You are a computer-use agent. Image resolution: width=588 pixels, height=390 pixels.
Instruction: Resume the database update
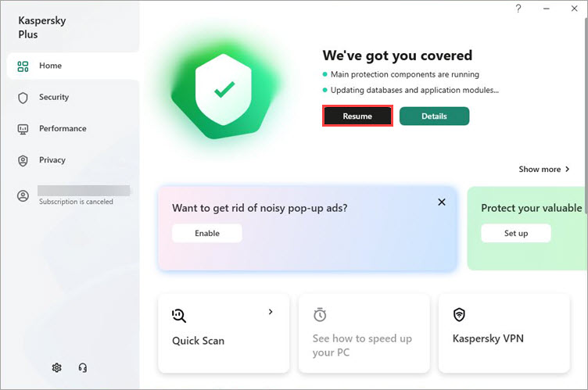[x=357, y=116]
